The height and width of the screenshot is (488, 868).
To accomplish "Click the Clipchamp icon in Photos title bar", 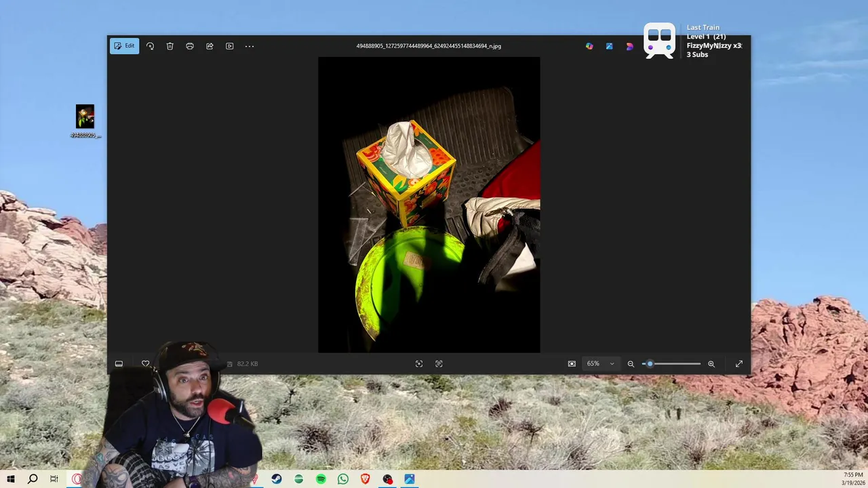I will 629,46.
